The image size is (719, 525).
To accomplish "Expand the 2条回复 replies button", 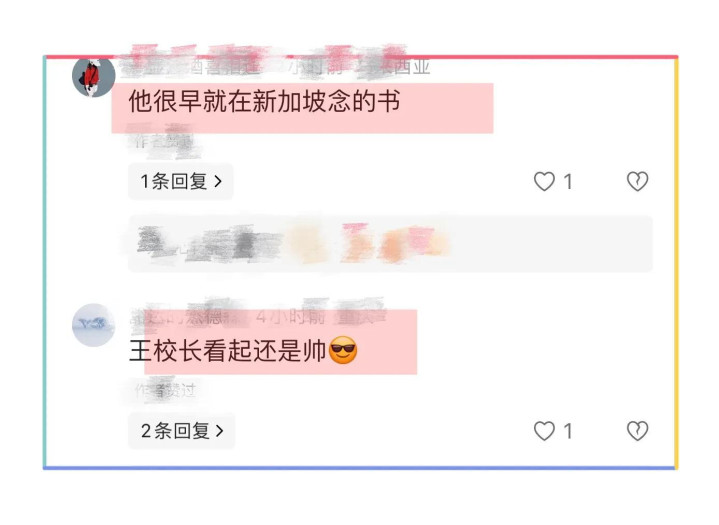I will point(182,431).
